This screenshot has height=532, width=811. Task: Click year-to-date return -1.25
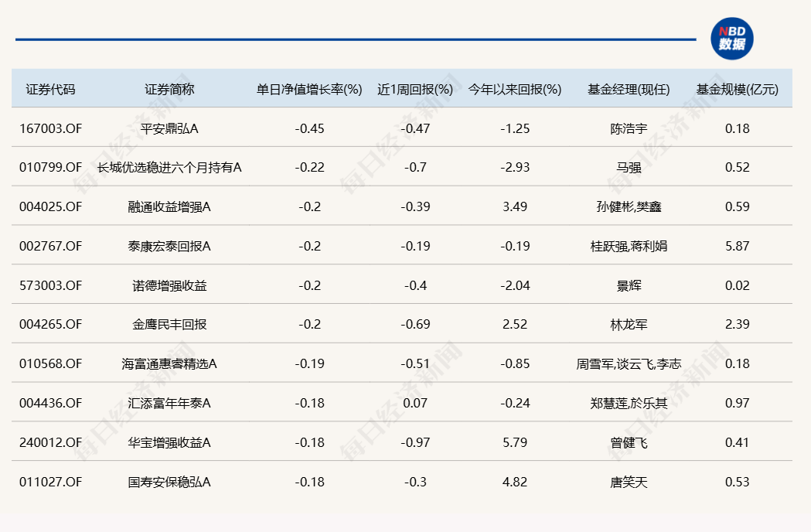point(515,128)
